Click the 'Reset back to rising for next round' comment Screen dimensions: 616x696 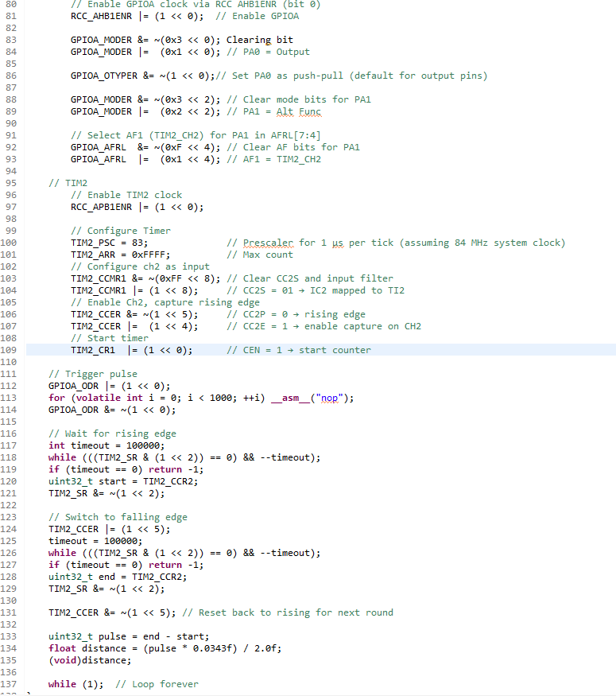(296, 612)
